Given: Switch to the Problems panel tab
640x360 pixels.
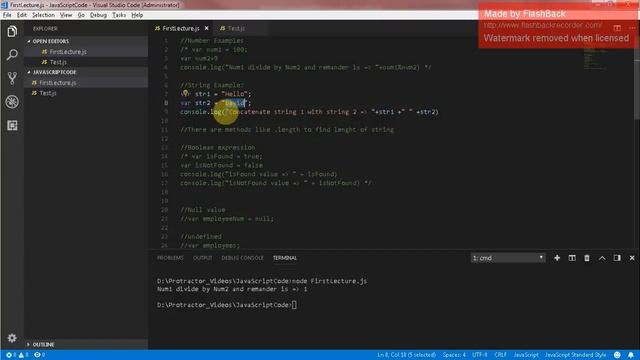Looking at the screenshot, I should [x=170, y=258].
